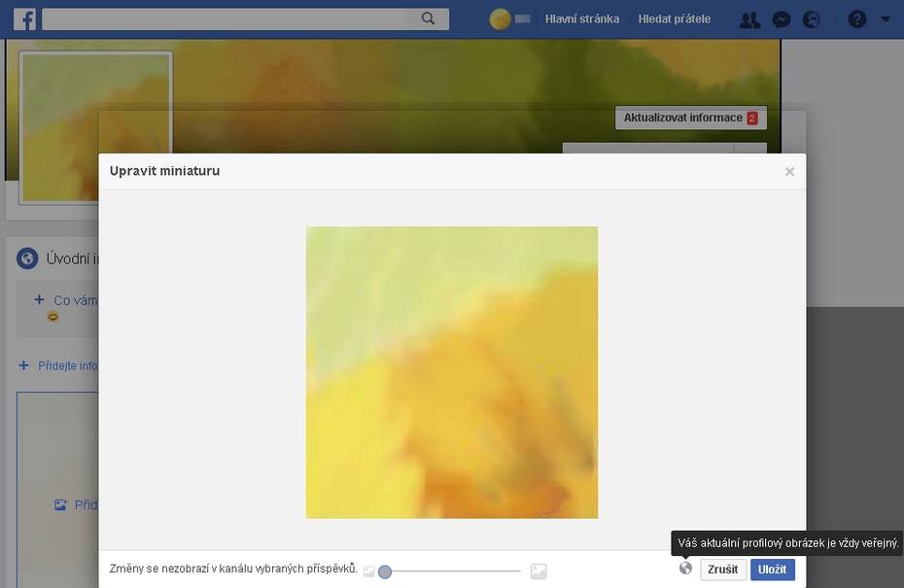Open profile via small avatar in top bar

500,19
